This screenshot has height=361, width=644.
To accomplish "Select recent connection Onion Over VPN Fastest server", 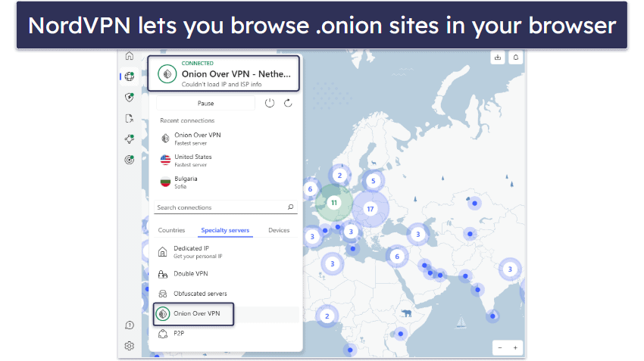I will click(226, 138).
